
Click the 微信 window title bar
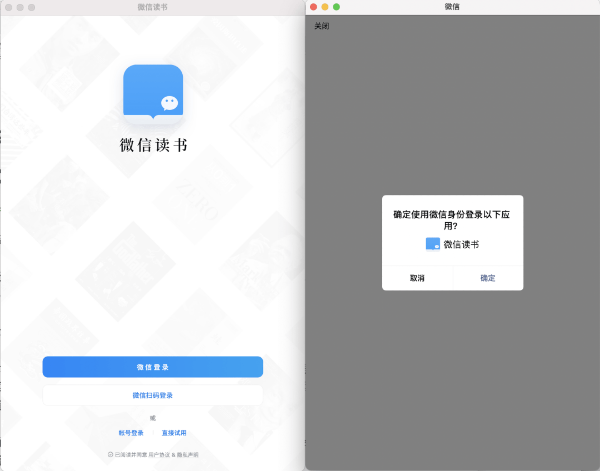tap(452, 7)
